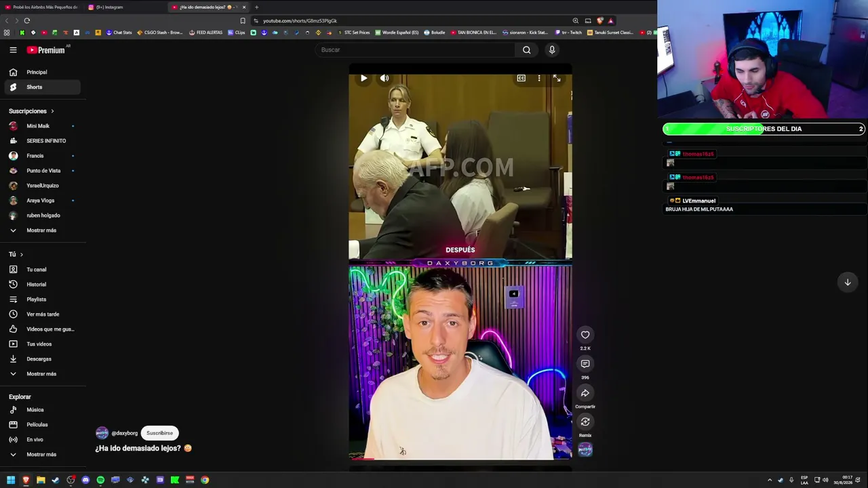
Task: Open the YouTube guide hamburger menu
Action: click(x=13, y=49)
